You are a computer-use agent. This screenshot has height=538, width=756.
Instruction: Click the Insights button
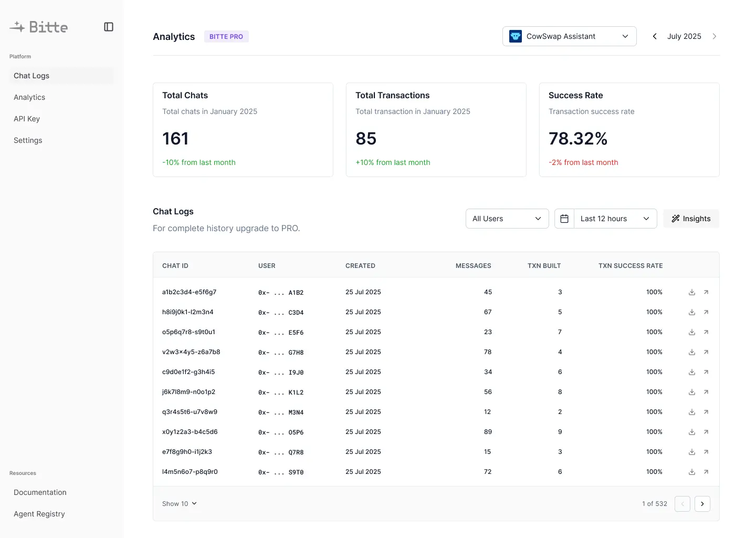click(691, 219)
